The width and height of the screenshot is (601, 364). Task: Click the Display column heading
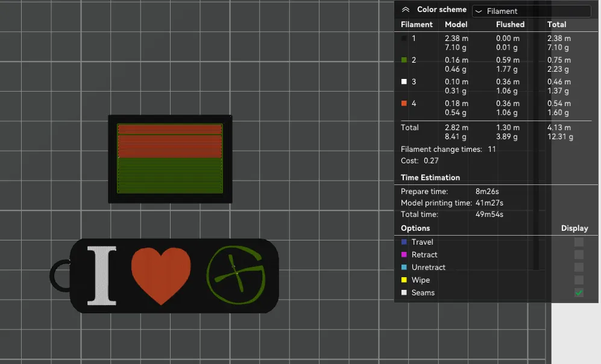coord(574,228)
